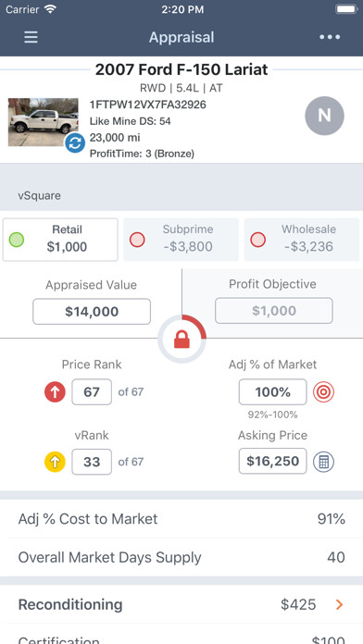The image size is (363, 644).
Task: Tap the red target icon beside 100%
Action: click(323, 391)
